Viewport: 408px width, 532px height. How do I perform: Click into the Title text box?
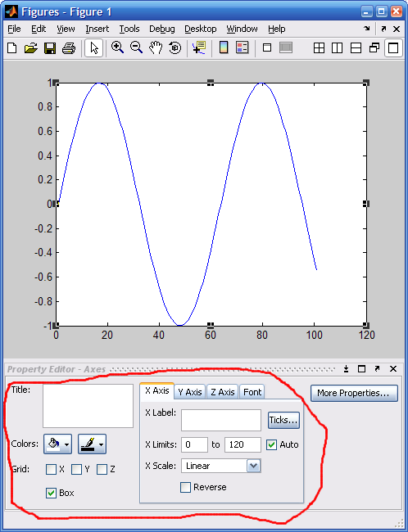pos(88,406)
